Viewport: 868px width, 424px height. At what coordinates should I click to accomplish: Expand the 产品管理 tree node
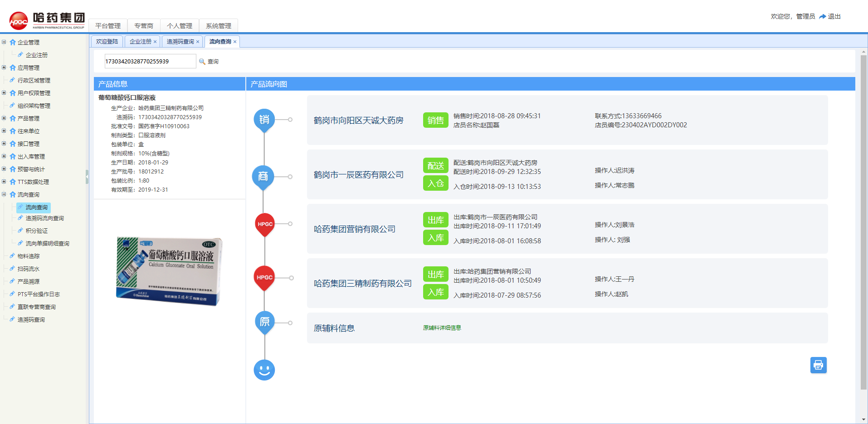coord(4,118)
